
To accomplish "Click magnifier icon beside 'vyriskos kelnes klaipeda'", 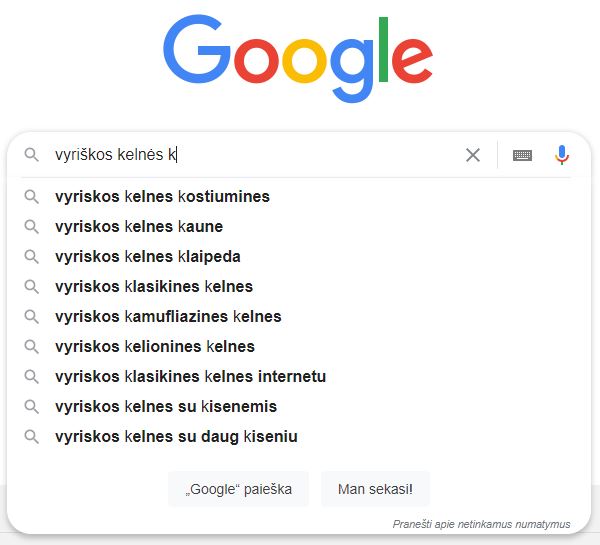I will click(32, 257).
